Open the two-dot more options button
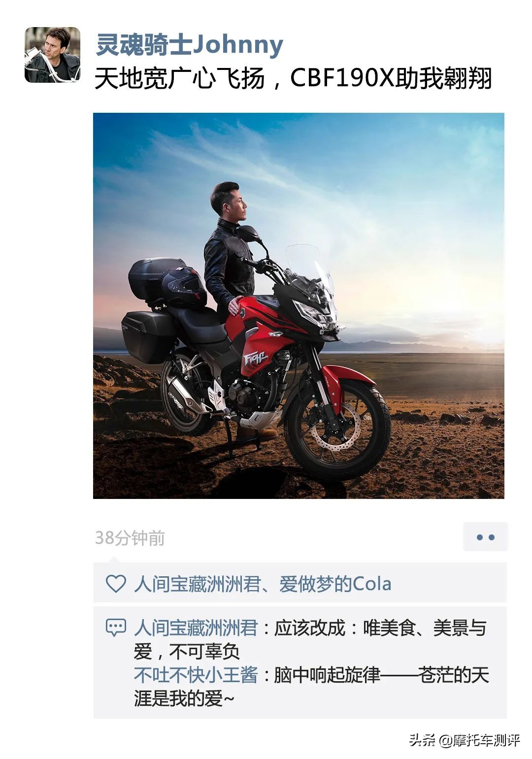This screenshot has height=759, width=532. pyautogui.click(x=485, y=537)
